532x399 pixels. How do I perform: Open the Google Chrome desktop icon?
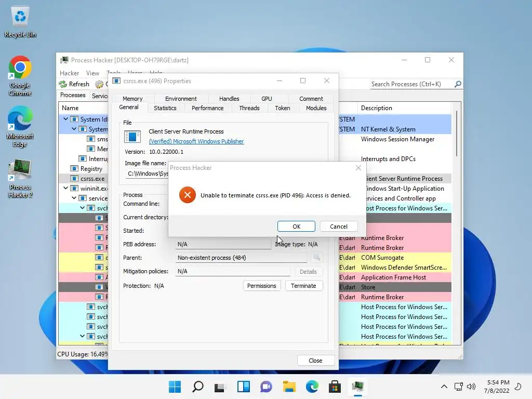point(20,76)
